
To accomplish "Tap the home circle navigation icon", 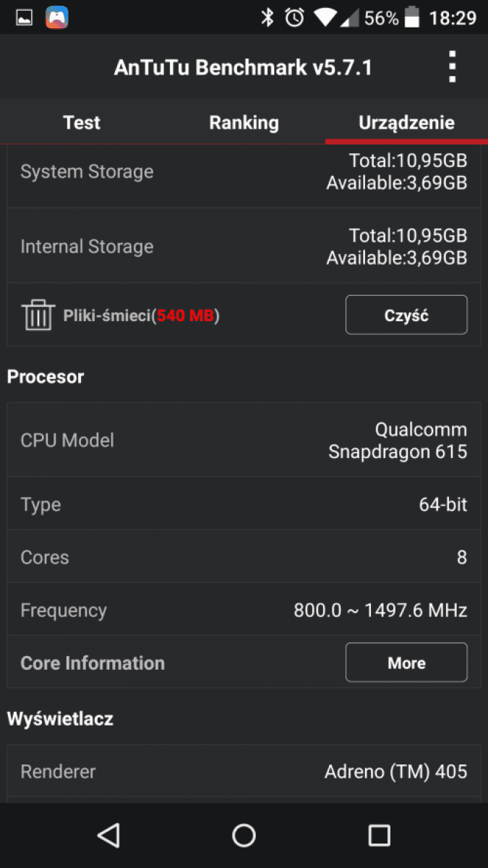I will tap(244, 835).
